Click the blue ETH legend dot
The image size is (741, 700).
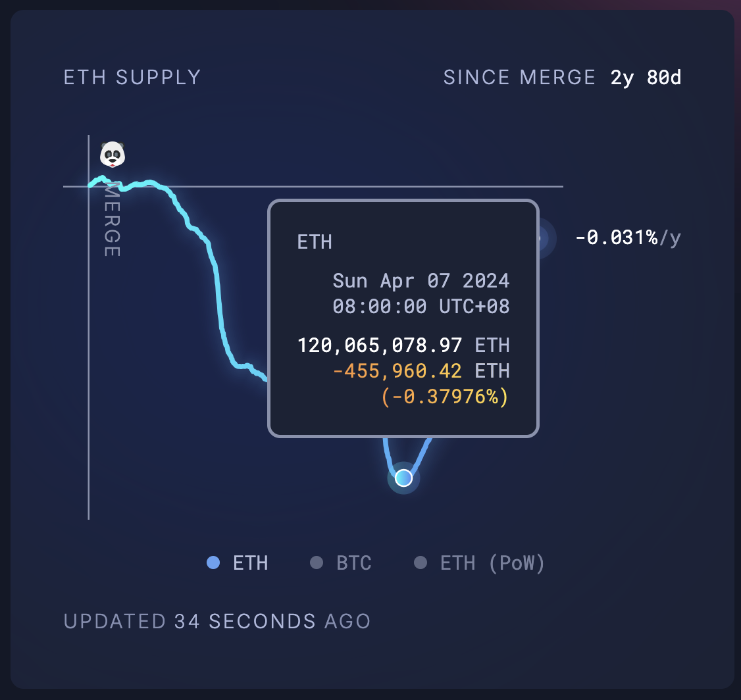coord(213,563)
